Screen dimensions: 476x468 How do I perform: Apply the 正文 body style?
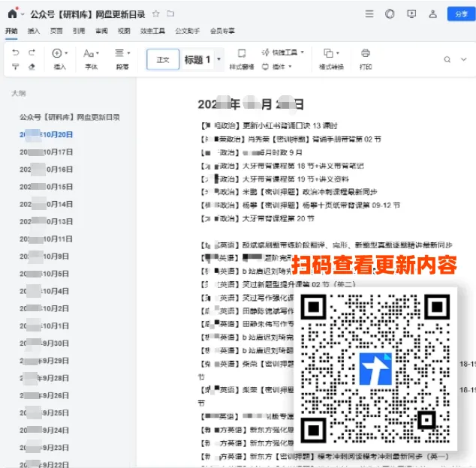pos(163,59)
